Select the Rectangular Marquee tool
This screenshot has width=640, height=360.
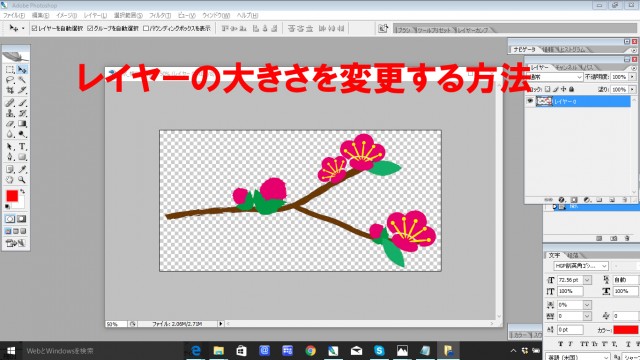pyautogui.click(x=10, y=70)
